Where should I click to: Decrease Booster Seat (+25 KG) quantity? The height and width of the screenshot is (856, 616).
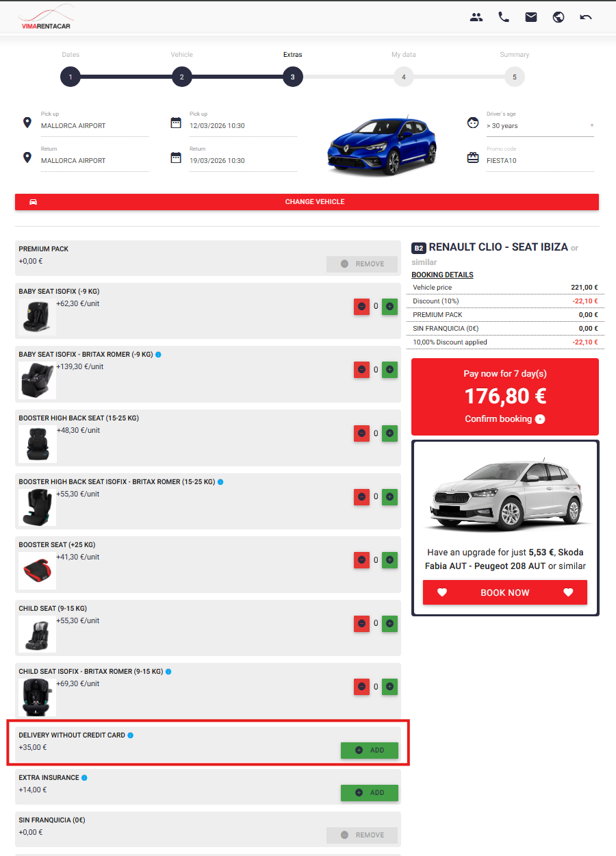(361, 560)
